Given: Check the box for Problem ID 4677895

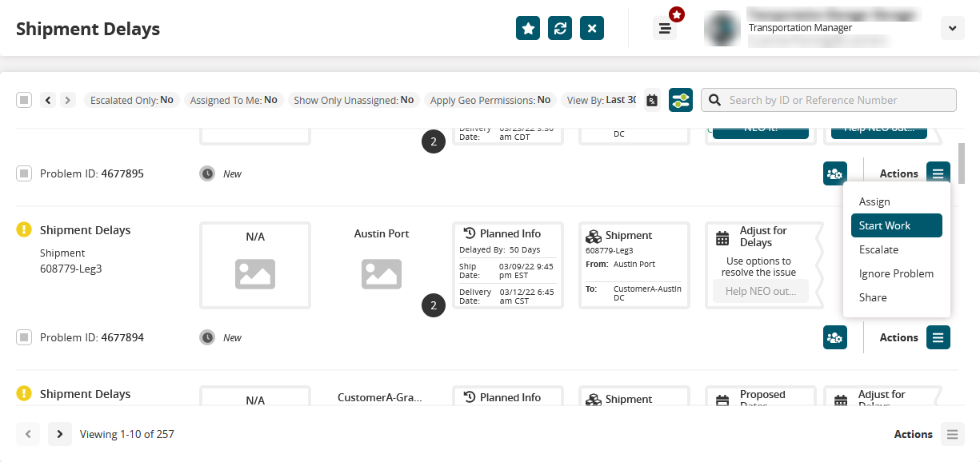Looking at the screenshot, I should coord(24,173).
